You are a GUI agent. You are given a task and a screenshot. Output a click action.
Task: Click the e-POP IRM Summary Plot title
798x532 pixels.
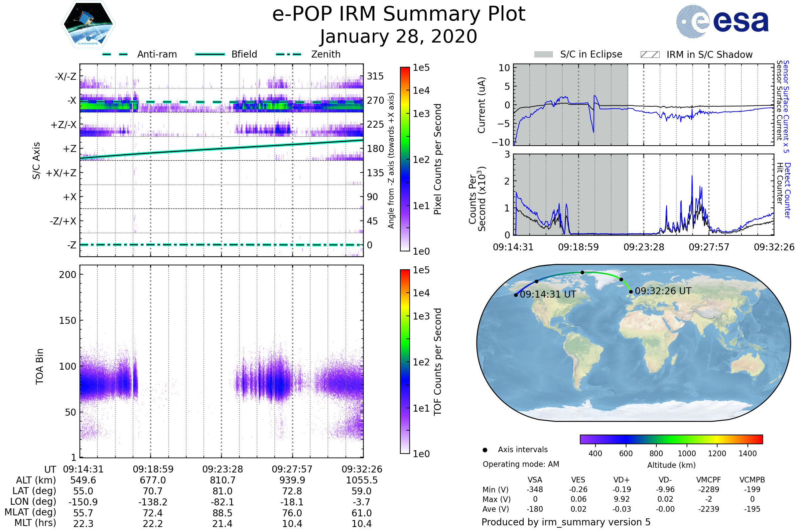coord(399,14)
